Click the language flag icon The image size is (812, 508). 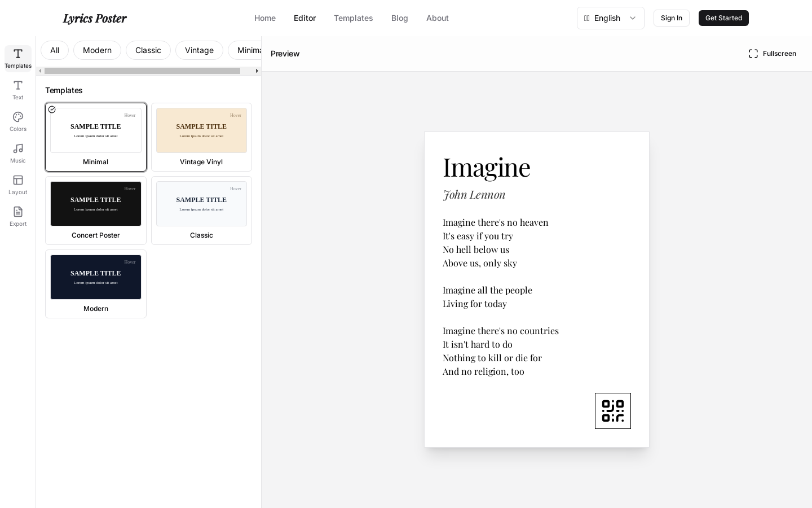pyautogui.click(x=586, y=18)
